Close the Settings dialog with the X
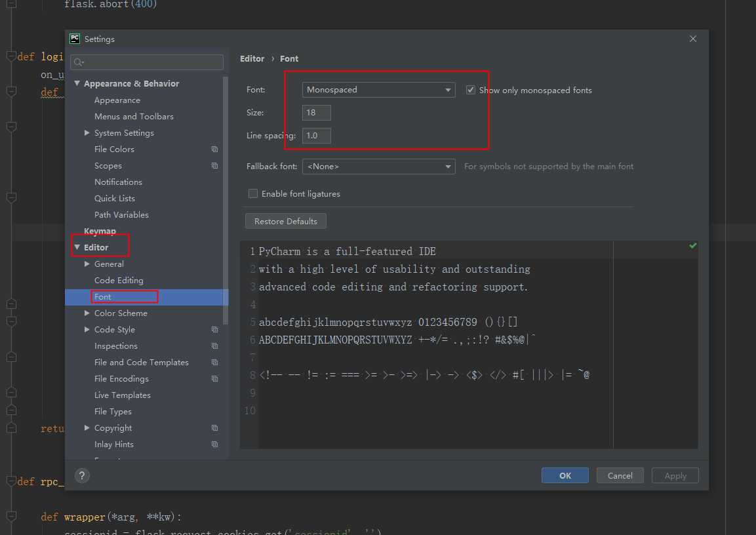The width and height of the screenshot is (756, 535). (693, 39)
